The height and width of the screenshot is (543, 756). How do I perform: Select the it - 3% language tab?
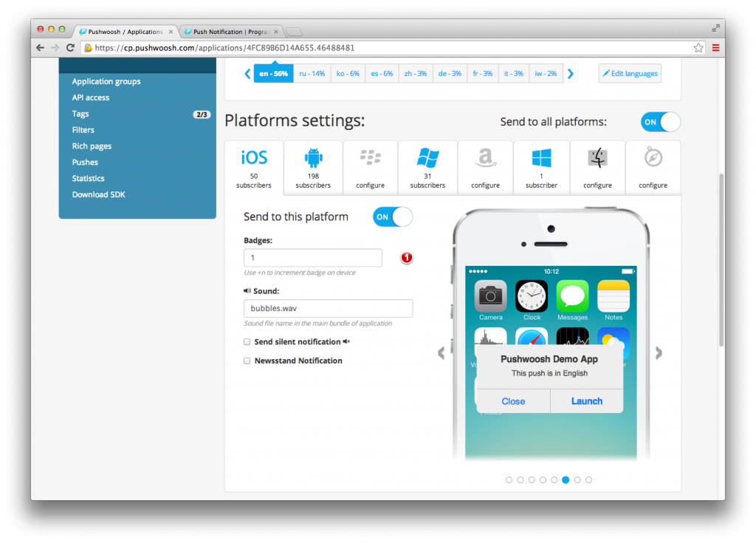click(x=514, y=73)
